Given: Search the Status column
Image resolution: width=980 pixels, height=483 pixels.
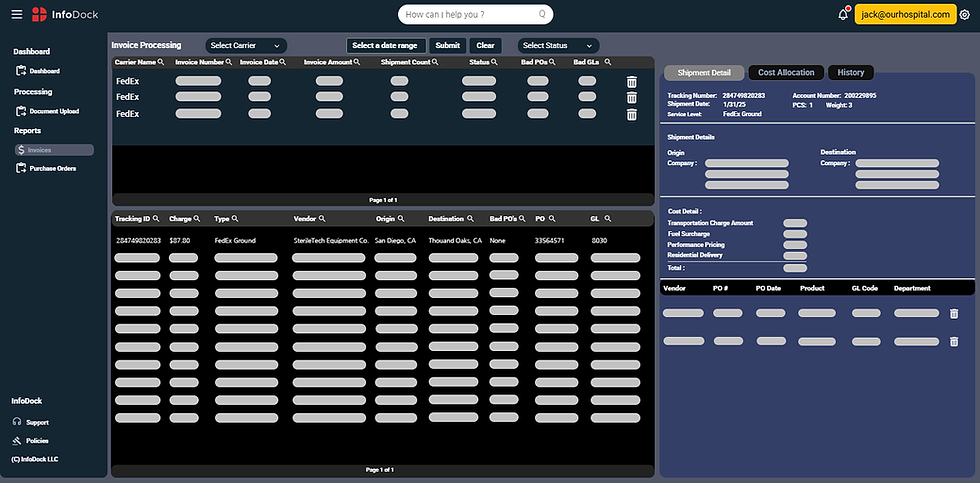Looking at the screenshot, I should (x=494, y=62).
